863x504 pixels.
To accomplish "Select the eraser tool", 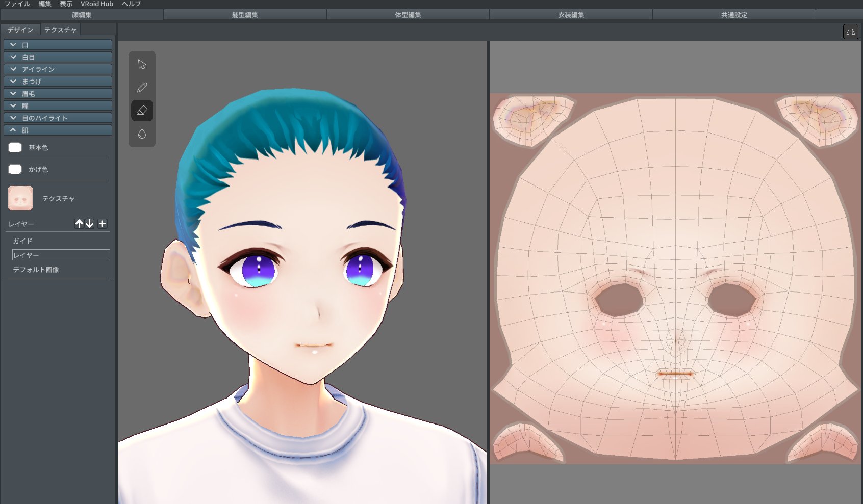I will tap(142, 111).
